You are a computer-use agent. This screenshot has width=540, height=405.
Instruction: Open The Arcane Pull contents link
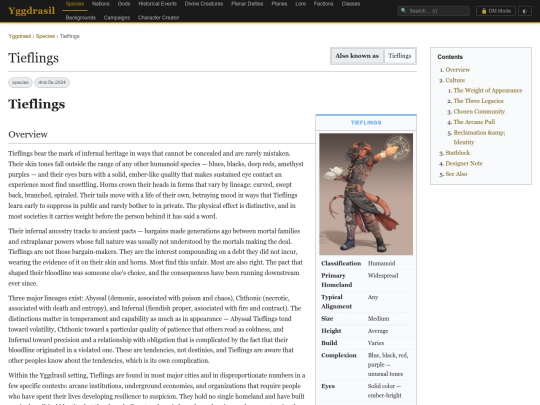click(x=474, y=122)
